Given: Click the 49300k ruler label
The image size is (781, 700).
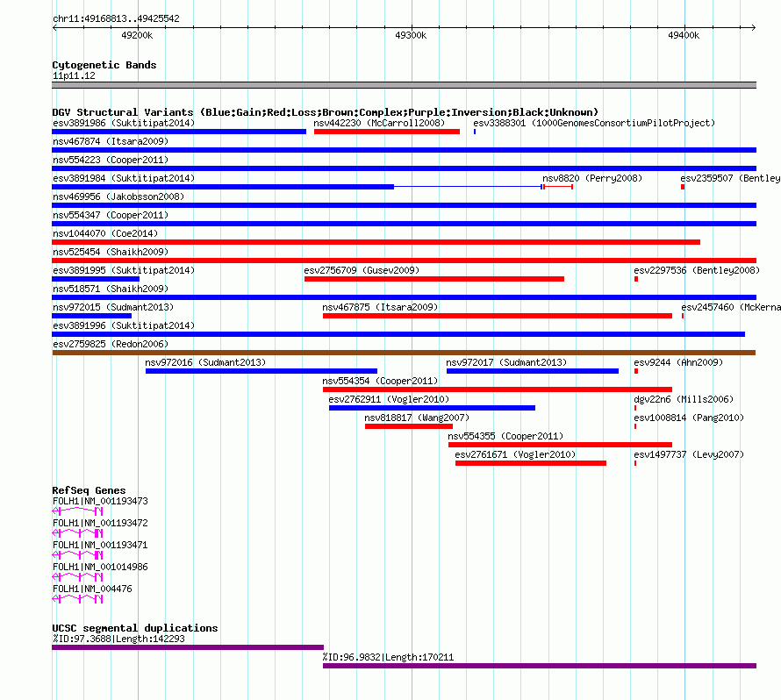Looking at the screenshot, I should pyautogui.click(x=411, y=35).
